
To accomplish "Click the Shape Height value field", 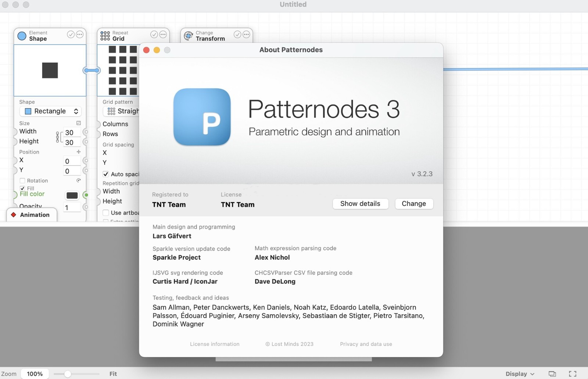I will coord(72,142).
